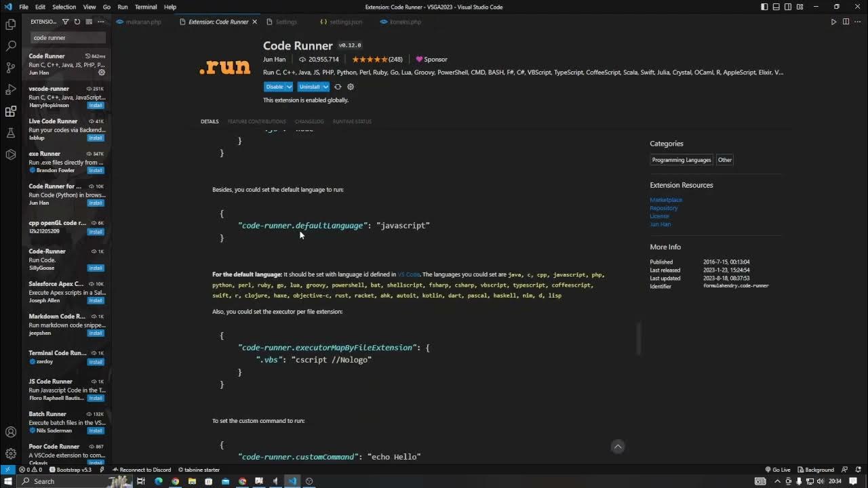Click the Sponsor link
Image resolution: width=868 pixels, height=488 pixels.
[431, 59]
